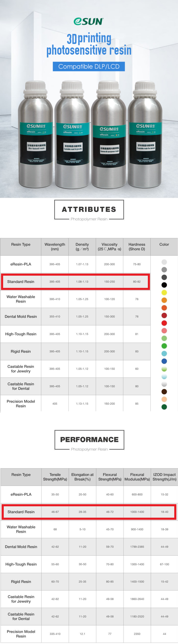Click the flexural strength value 80-85
Viewport: 178px width, 644px height.
pyautogui.click(x=110, y=582)
